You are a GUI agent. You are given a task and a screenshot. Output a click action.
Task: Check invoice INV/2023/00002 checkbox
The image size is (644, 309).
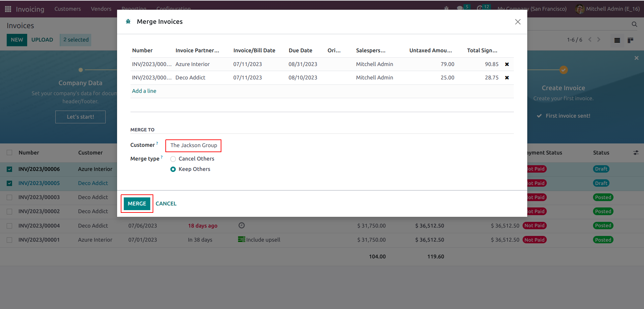pos(9,211)
